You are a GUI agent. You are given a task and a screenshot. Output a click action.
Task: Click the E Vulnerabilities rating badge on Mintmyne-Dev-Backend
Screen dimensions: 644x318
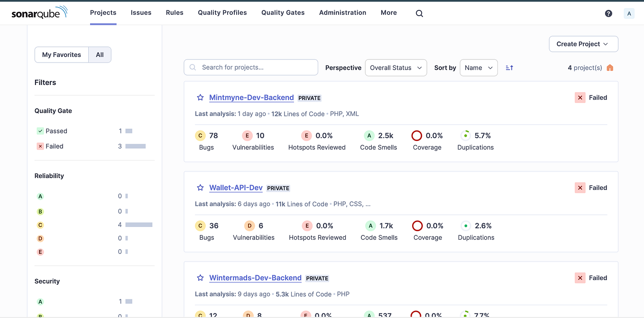click(247, 135)
